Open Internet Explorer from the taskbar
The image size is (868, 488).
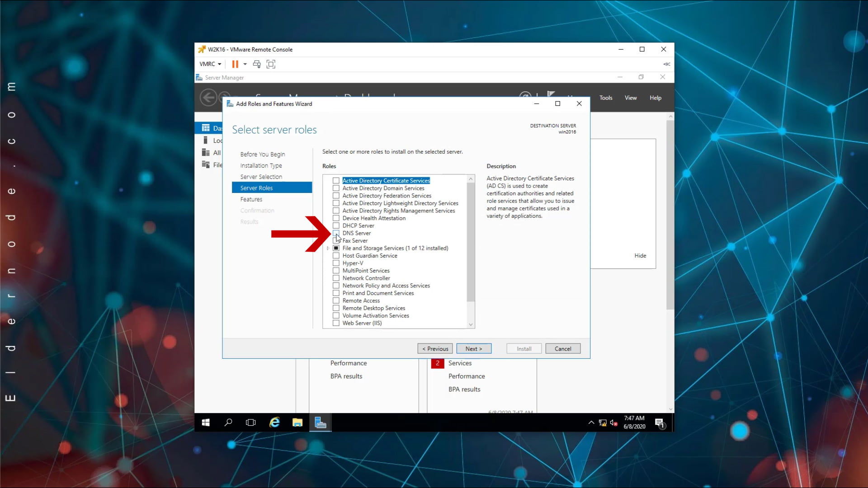[x=274, y=422]
